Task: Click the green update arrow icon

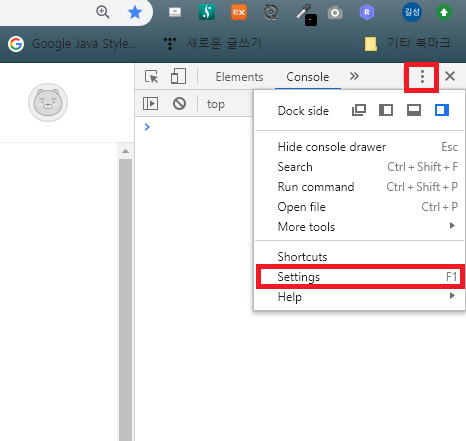Action: (x=444, y=12)
